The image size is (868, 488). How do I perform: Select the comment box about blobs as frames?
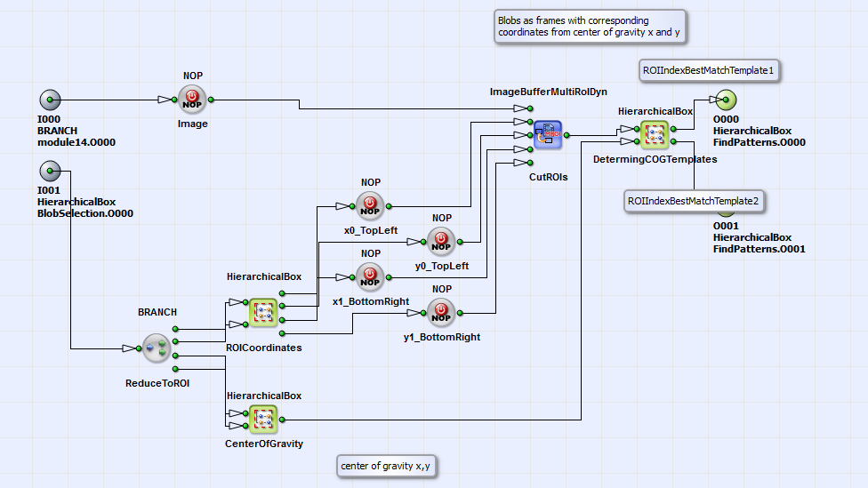[590, 26]
